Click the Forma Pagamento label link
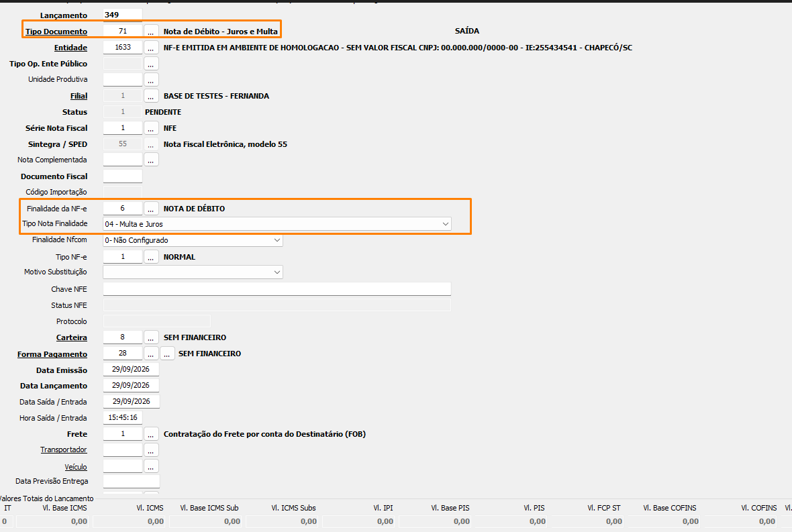Screen dimensions: 792x532 point(52,354)
